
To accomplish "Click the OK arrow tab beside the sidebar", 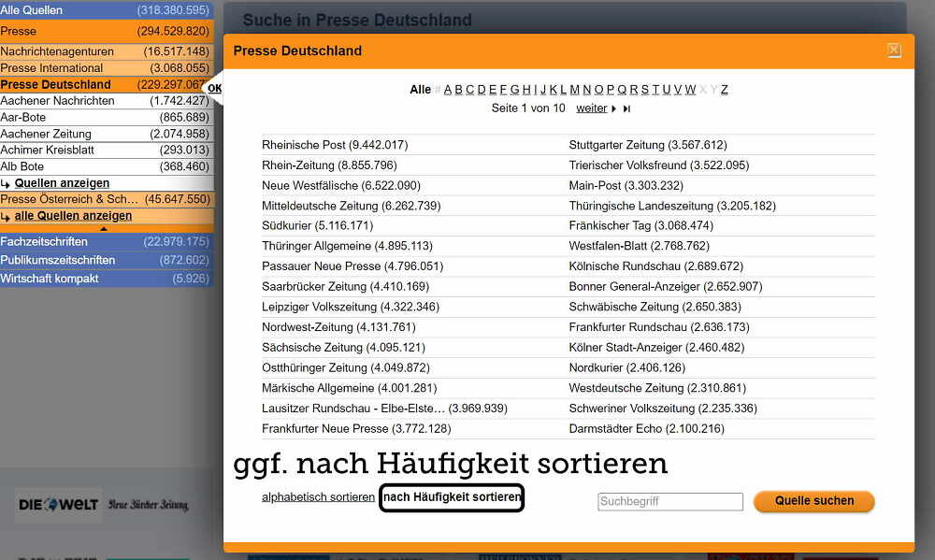I will point(214,89).
